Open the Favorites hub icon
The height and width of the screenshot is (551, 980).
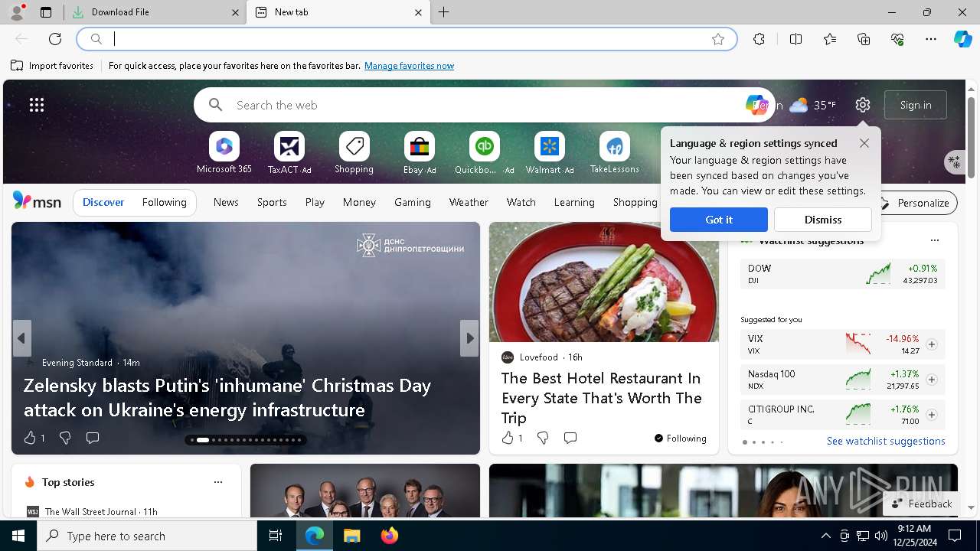[x=830, y=39]
